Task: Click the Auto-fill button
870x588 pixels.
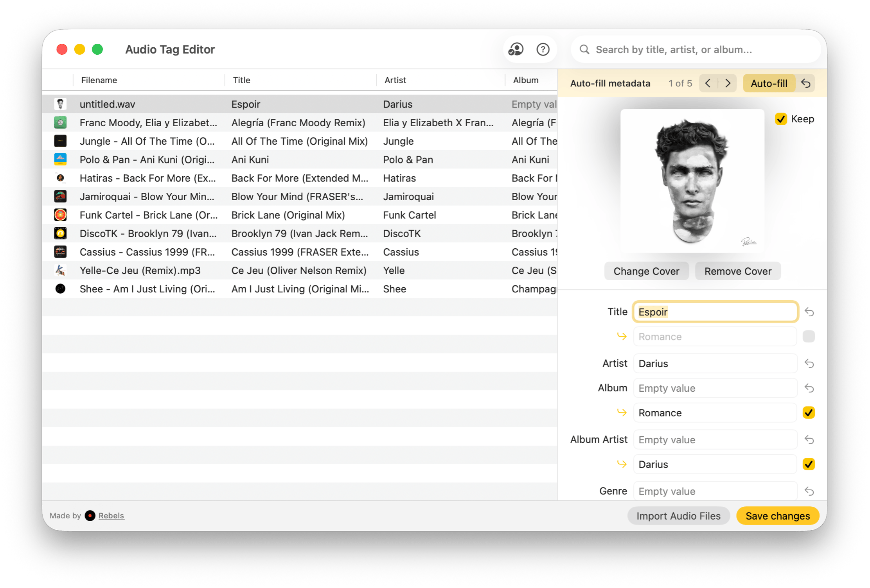Action: pyautogui.click(x=769, y=83)
